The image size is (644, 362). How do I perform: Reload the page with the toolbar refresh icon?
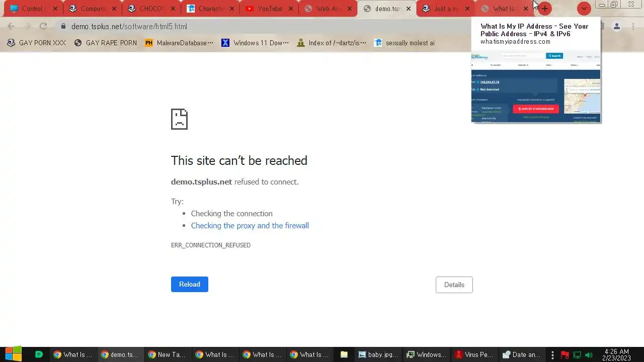(43, 26)
